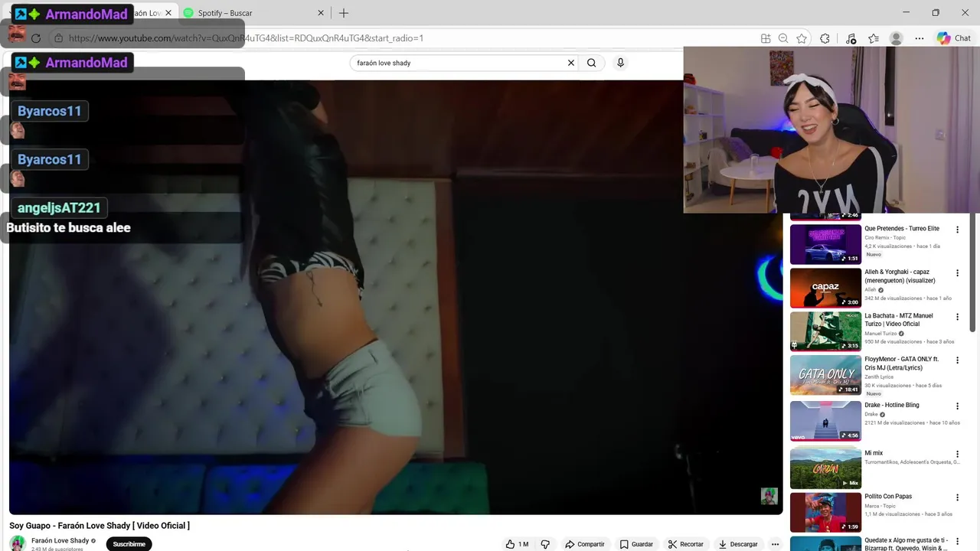
Task: Open the browser settings and more menu
Action: pos(920,38)
